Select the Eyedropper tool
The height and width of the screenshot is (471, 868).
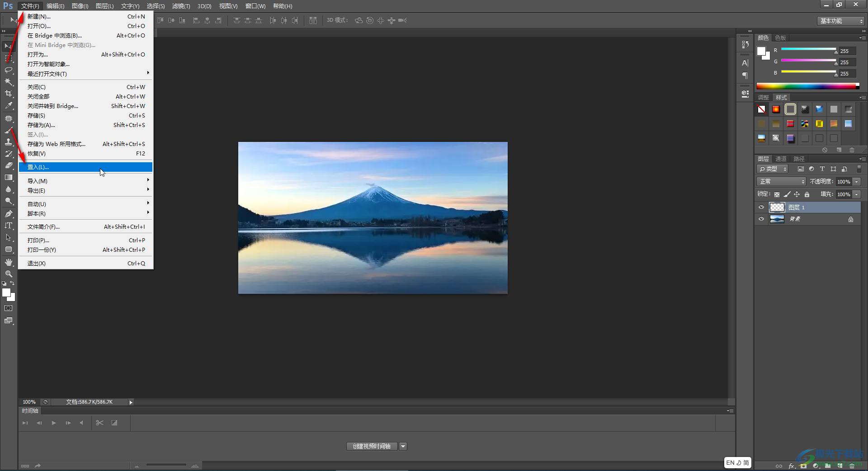point(8,106)
